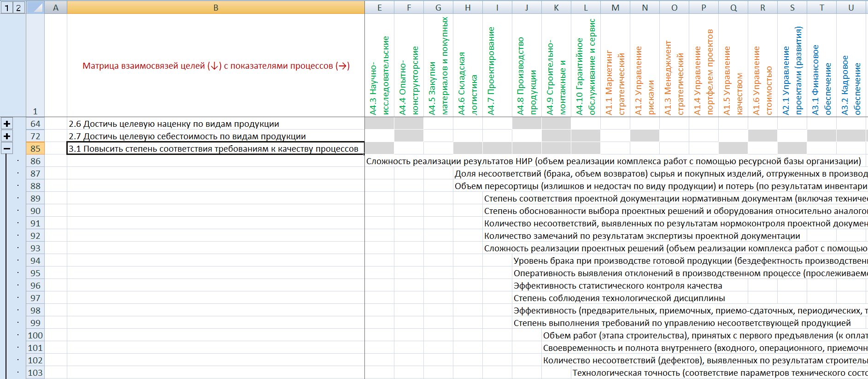Click 'Степень соблюдения технологической дисциплины' cell

pos(619,298)
